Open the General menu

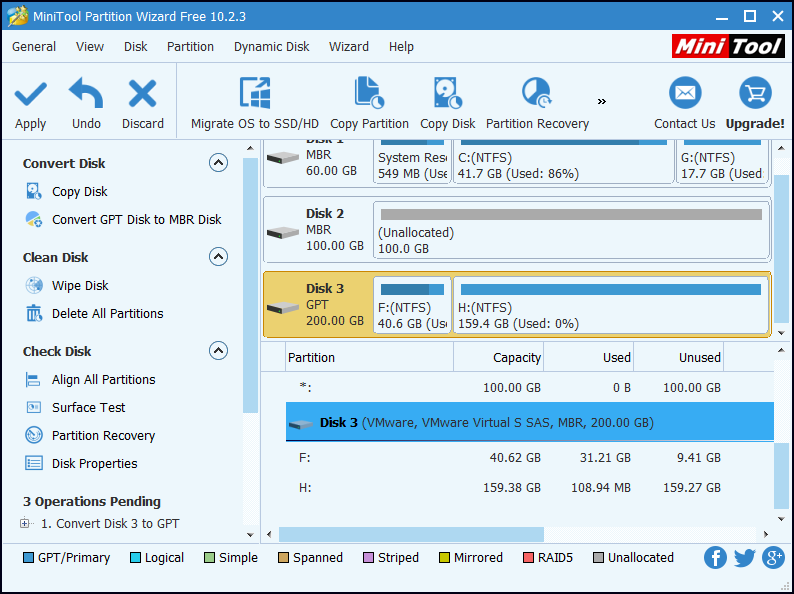click(x=34, y=47)
